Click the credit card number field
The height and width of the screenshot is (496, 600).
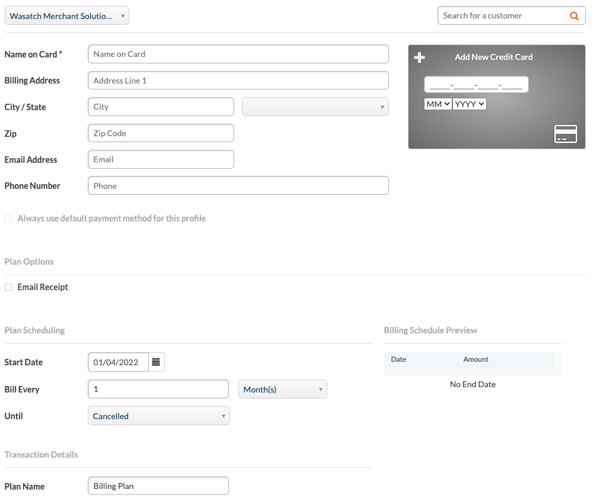476,85
